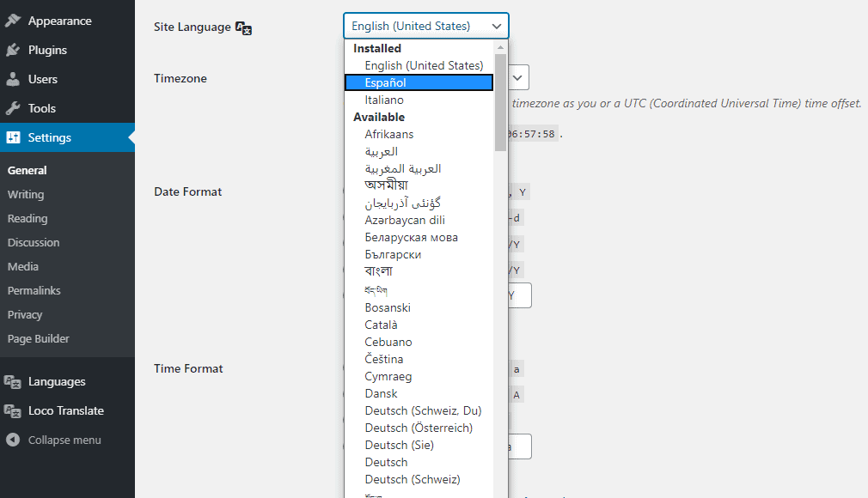This screenshot has width=868, height=498.
Task: Choose Bosanski language option
Action: tap(419, 307)
